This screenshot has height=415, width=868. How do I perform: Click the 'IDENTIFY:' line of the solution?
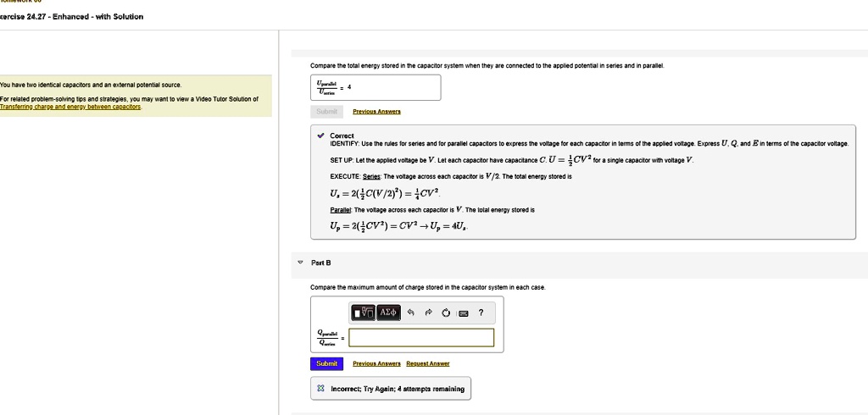coord(589,143)
